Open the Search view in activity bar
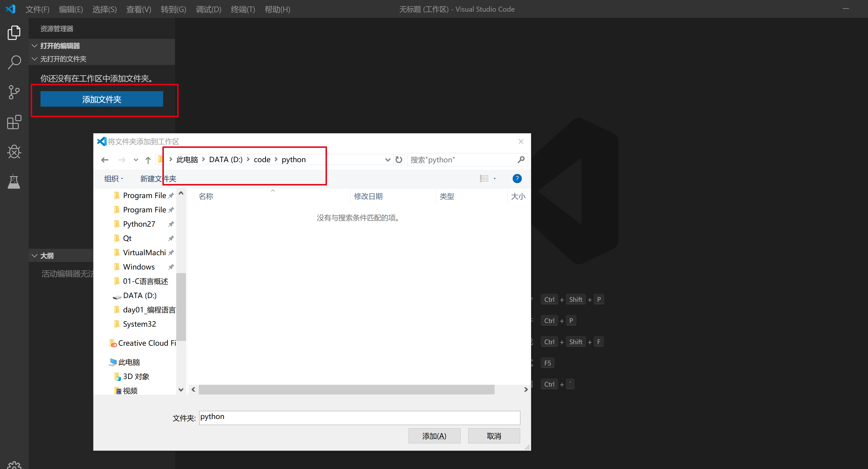The image size is (868, 469). coord(14,62)
